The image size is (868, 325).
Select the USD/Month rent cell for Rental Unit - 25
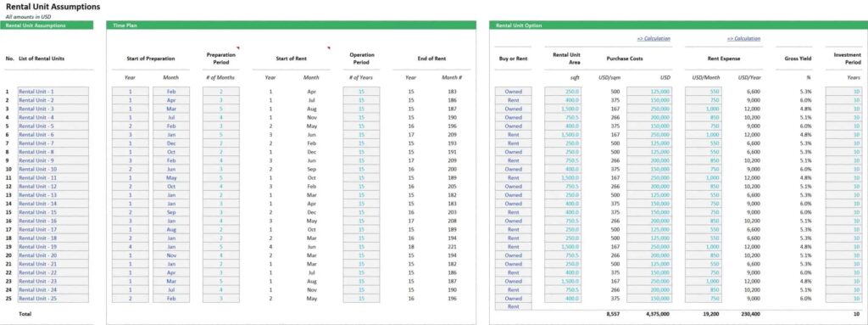(x=704, y=299)
